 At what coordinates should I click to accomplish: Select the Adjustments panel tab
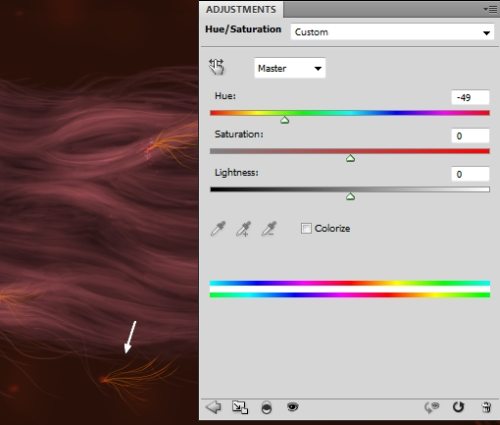pyautogui.click(x=241, y=9)
